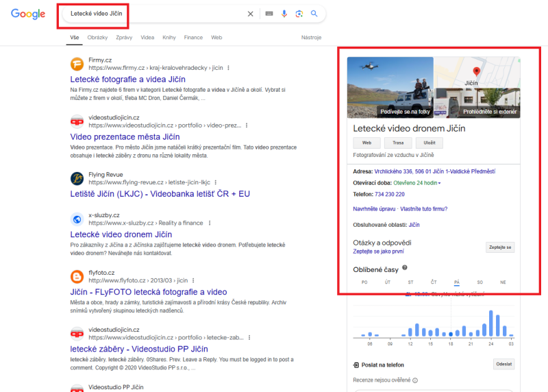Open letecké záběry - Videostudio PP Jičín result
This screenshot has height=392, width=548.
(x=139, y=349)
